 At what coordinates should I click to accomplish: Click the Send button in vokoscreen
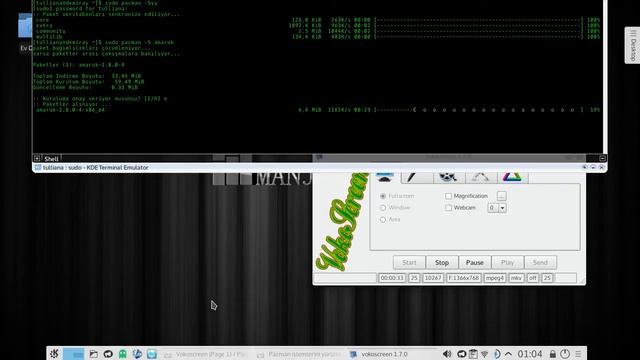540,262
